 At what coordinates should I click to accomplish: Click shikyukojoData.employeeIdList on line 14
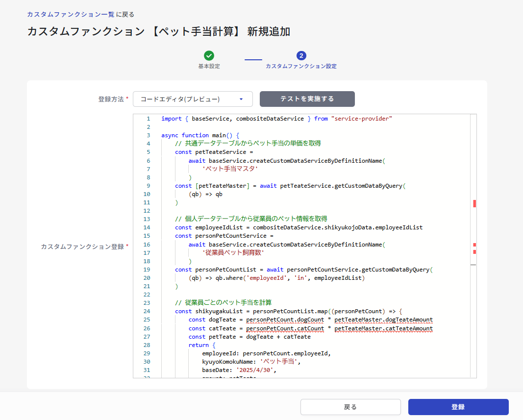373,227
